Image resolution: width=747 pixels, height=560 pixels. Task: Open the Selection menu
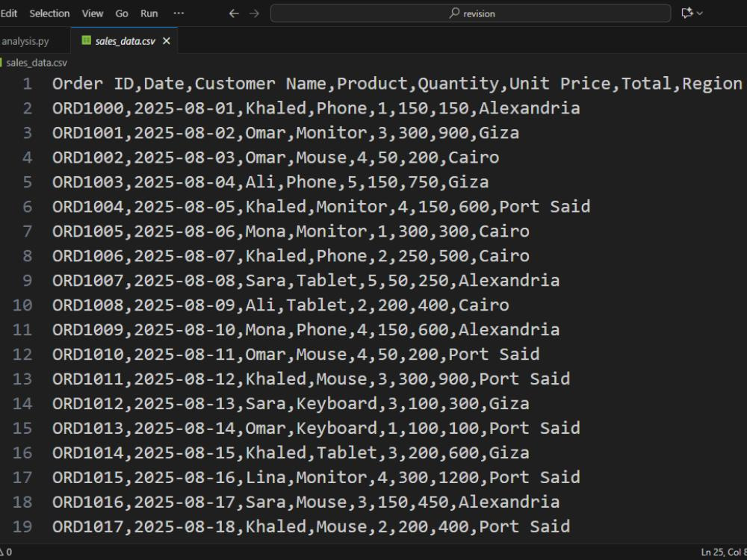tap(49, 13)
